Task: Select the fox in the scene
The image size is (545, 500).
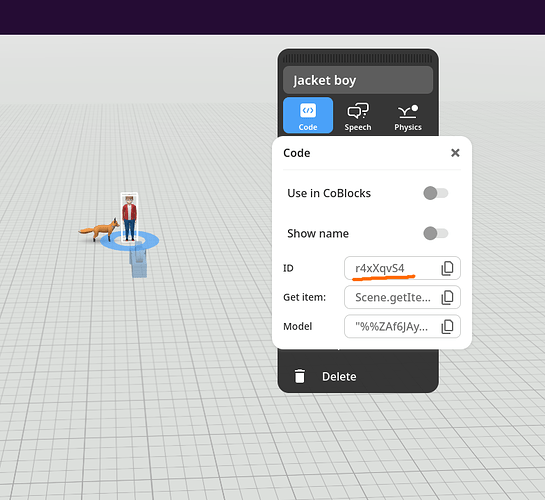Action: pyautogui.click(x=100, y=230)
